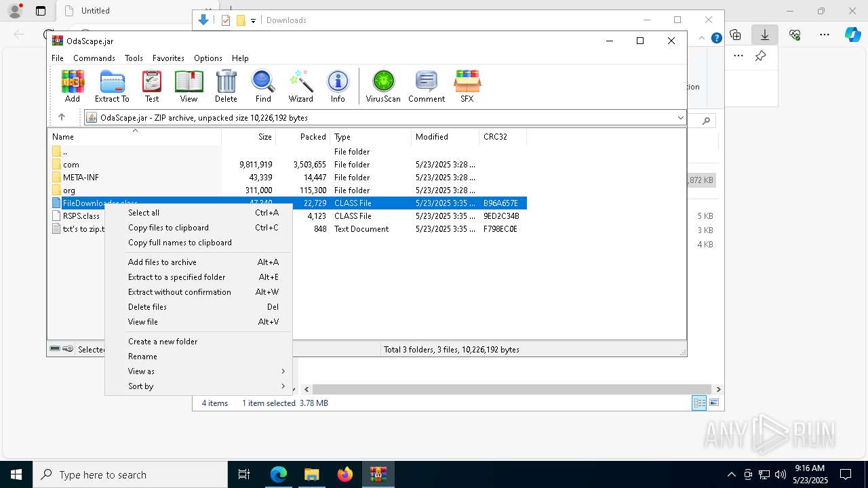
Task: Open the View toolbar icon
Action: click(x=189, y=86)
